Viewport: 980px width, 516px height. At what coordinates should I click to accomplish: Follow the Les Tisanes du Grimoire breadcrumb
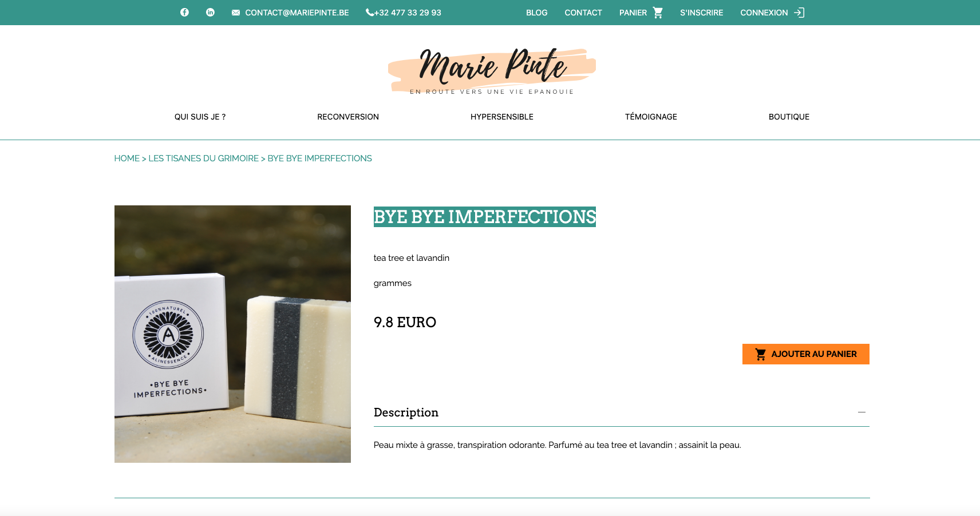(203, 158)
